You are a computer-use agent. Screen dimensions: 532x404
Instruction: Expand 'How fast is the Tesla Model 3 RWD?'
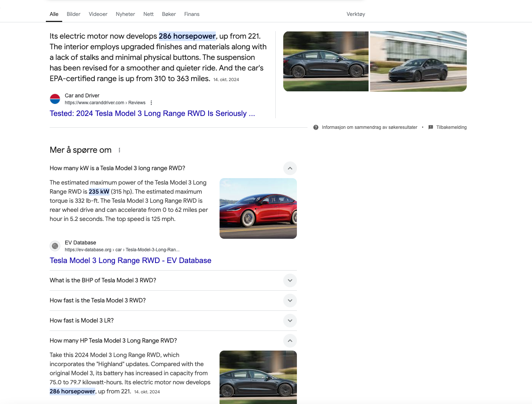click(290, 301)
